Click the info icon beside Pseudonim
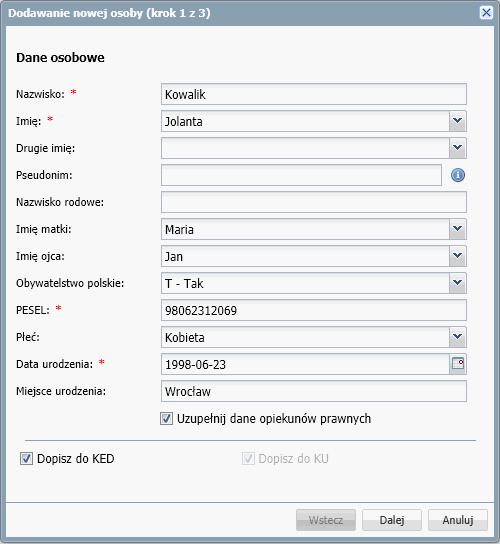The image size is (500, 544). point(458,175)
